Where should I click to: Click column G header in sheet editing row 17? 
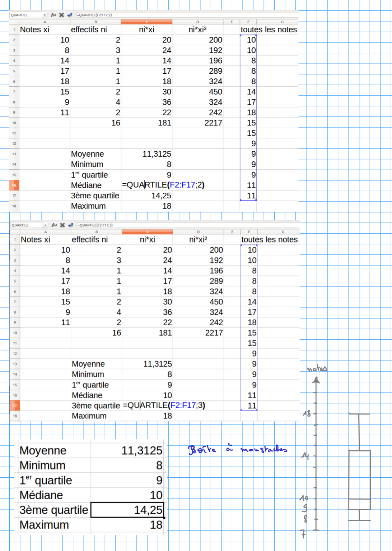pos(283,232)
